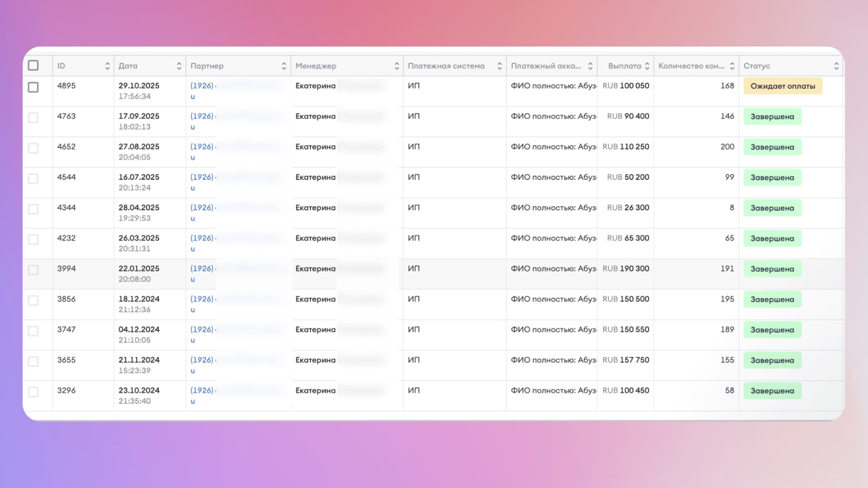Sort the Количество column arrows icon
The height and width of the screenshot is (488, 868).
point(732,66)
